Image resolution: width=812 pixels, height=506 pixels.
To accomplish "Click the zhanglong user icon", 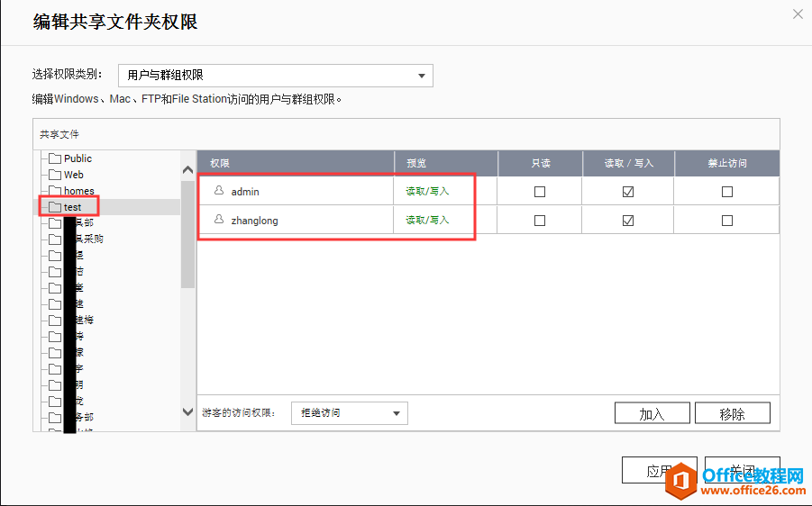I will pyautogui.click(x=219, y=220).
